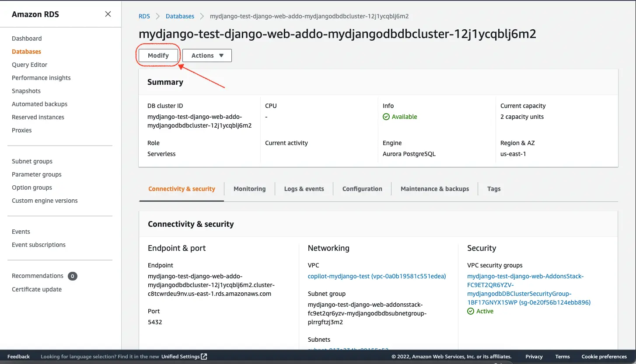Go to RDS breadcrumb link
The height and width of the screenshot is (364, 636).
click(144, 16)
